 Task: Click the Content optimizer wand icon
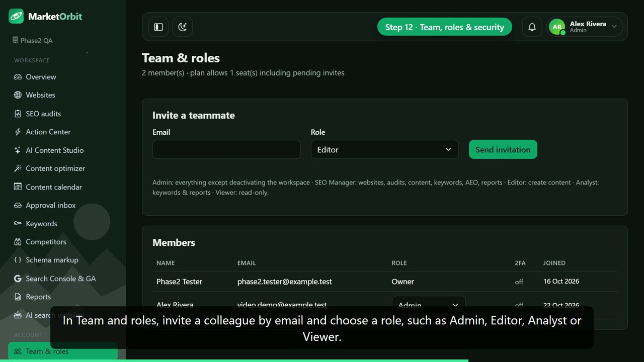pos(18,168)
